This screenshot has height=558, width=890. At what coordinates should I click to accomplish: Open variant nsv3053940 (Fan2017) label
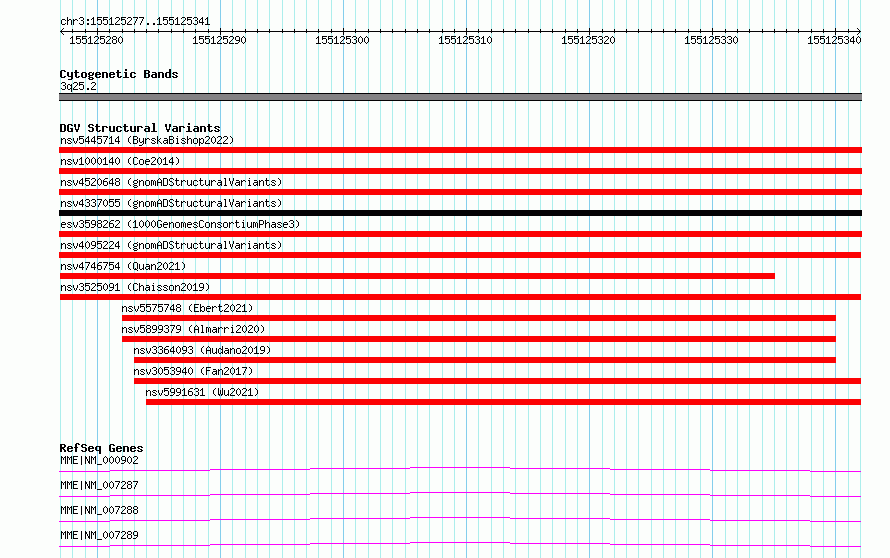pos(193,371)
